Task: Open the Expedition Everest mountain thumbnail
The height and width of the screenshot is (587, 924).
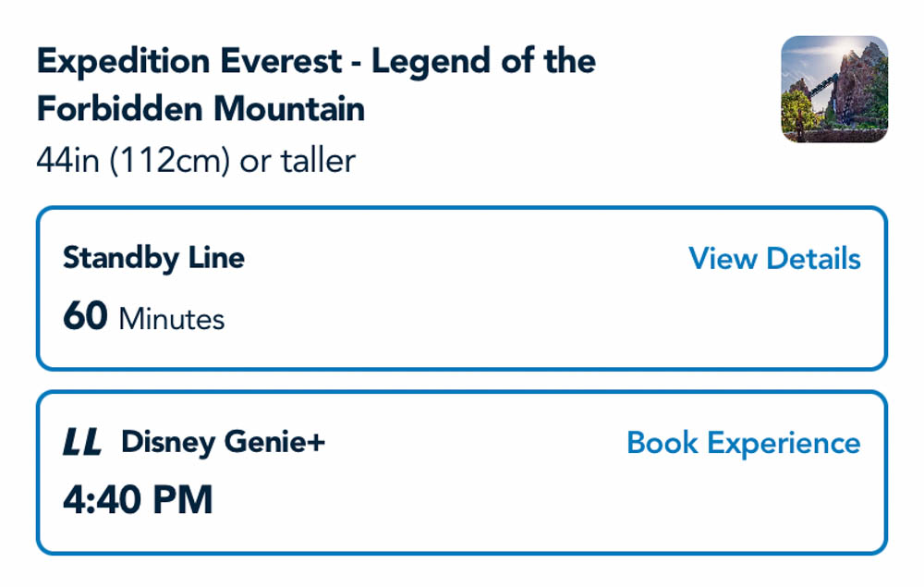Action: pyautogui.click(x=833, y=89)
